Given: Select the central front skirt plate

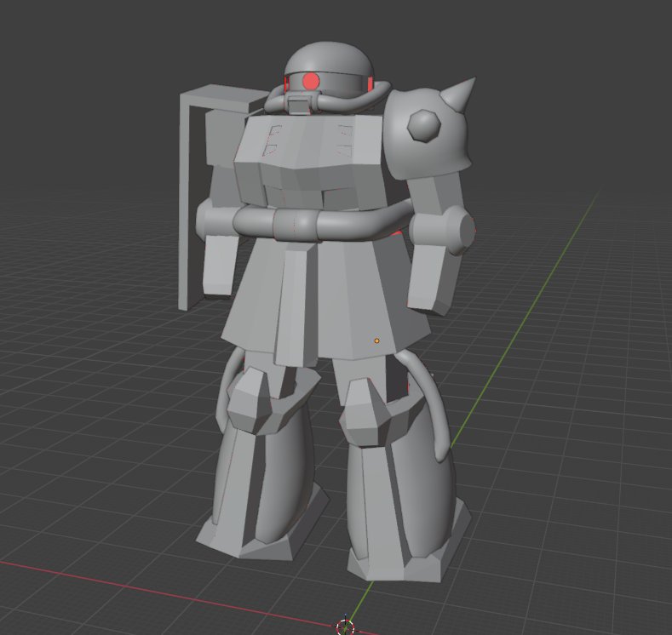Looking at the screenshot, I should click(x=296, y=305).
